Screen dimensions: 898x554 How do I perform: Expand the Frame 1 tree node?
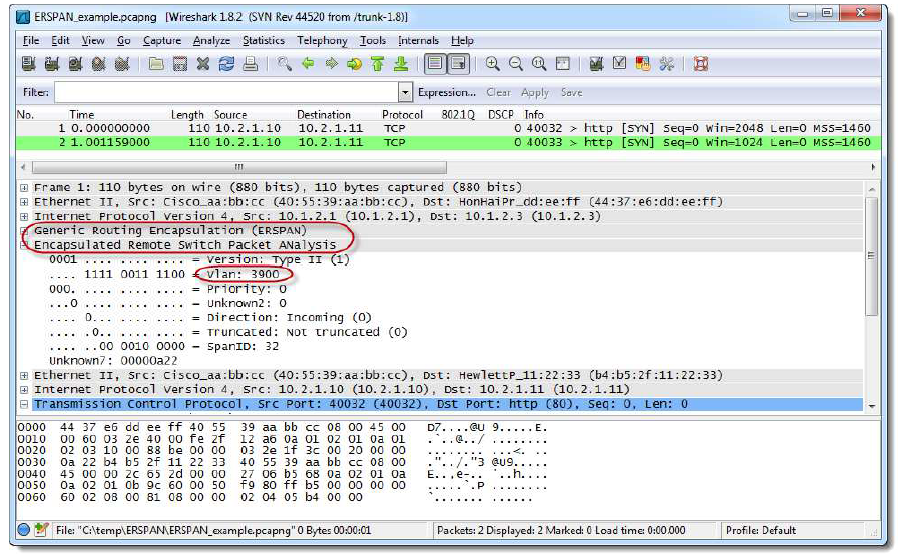[x=24, y=187]
